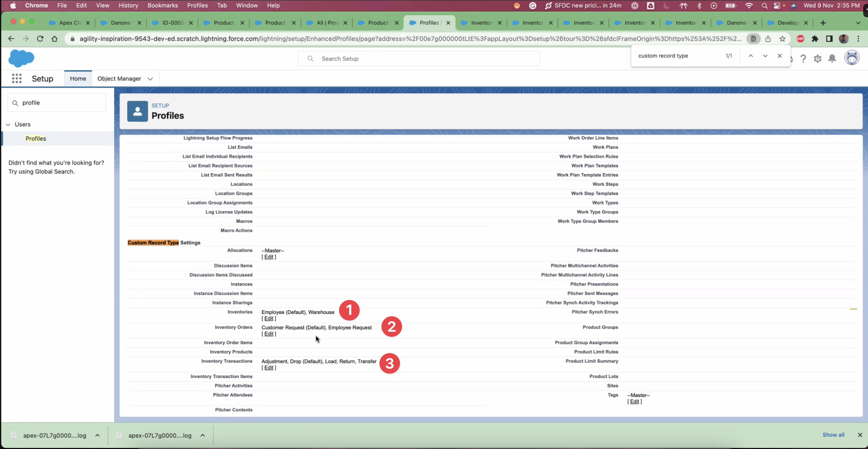
Task: Edit the Inventory Orders record types
Action: point(269,334)
